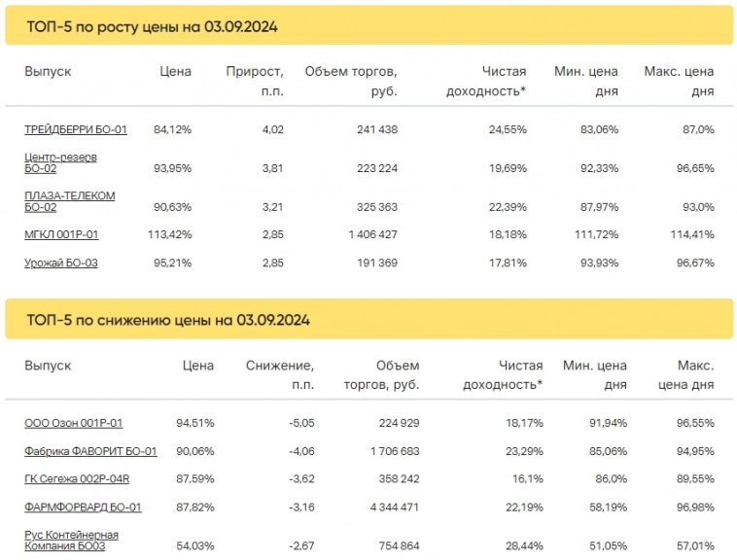The image size is (737, 560).
Task: Open Рус Контейнерная Компания БО03 link
Action: tap(71, 541)
